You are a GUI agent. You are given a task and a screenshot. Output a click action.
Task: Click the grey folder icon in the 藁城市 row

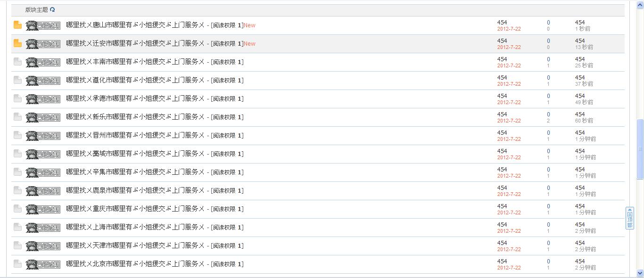click(18, 154)
